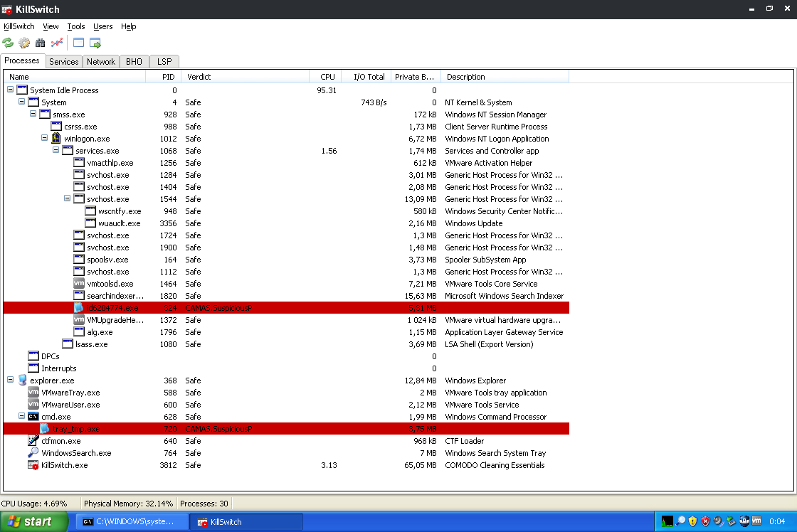Collapse the System node
Viewport: 797px width, 532px height.
(21, 102)
